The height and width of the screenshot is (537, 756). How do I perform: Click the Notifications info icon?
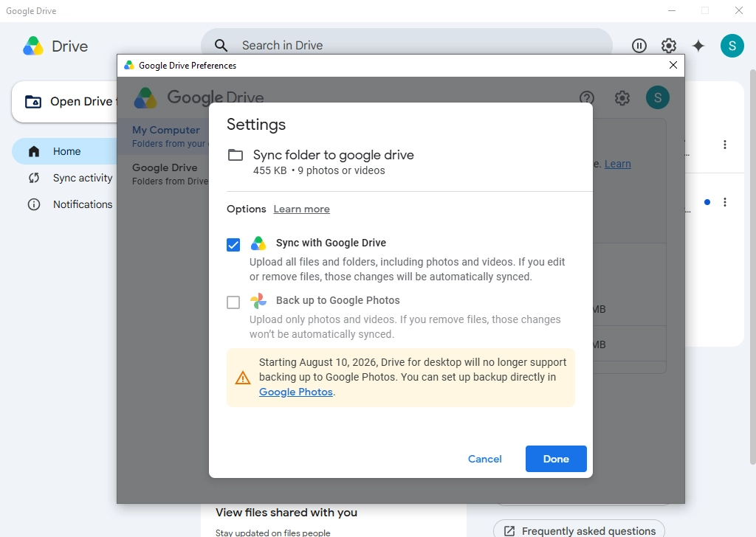34,204
